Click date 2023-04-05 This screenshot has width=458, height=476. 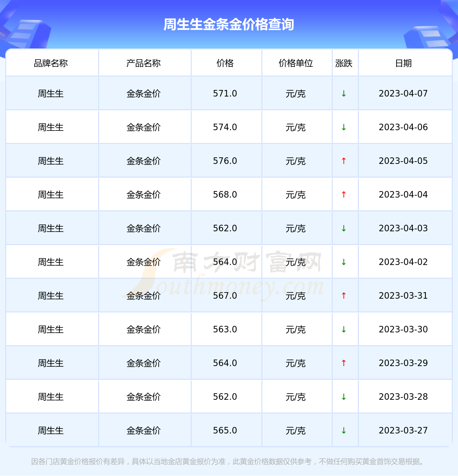pos(403,161)
